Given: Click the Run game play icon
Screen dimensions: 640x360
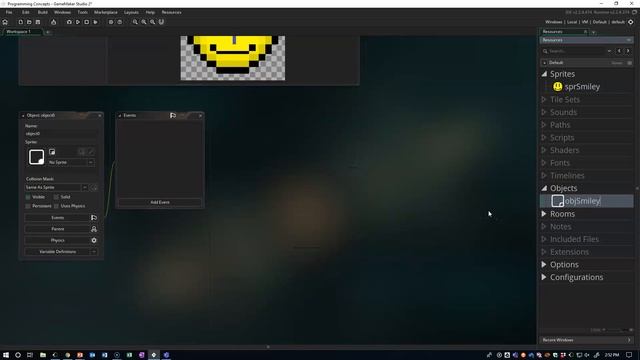Looking at the screenshot, I should pyautogui.click(x=78, y=22).
